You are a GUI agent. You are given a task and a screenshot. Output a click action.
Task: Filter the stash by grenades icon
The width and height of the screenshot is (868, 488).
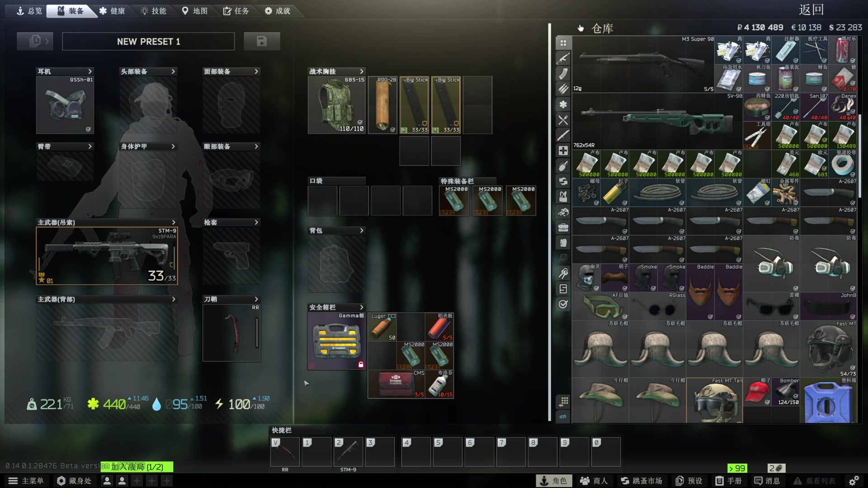point(563,166)
